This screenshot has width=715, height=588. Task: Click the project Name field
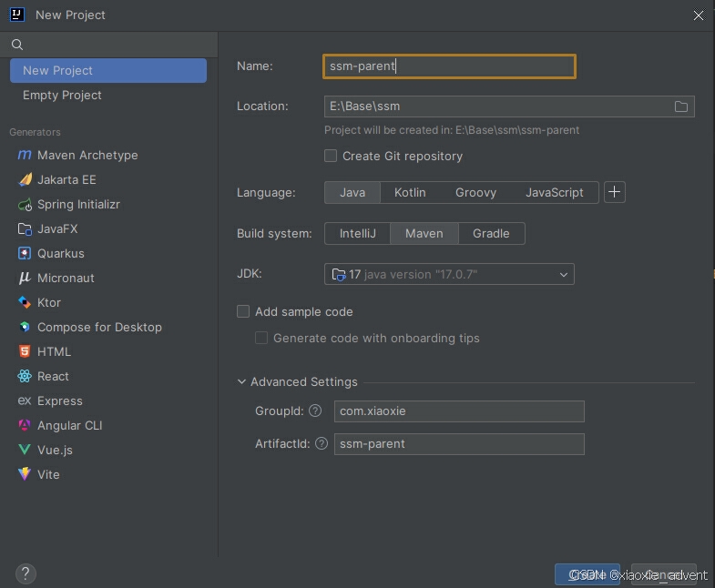click(449, 66)
